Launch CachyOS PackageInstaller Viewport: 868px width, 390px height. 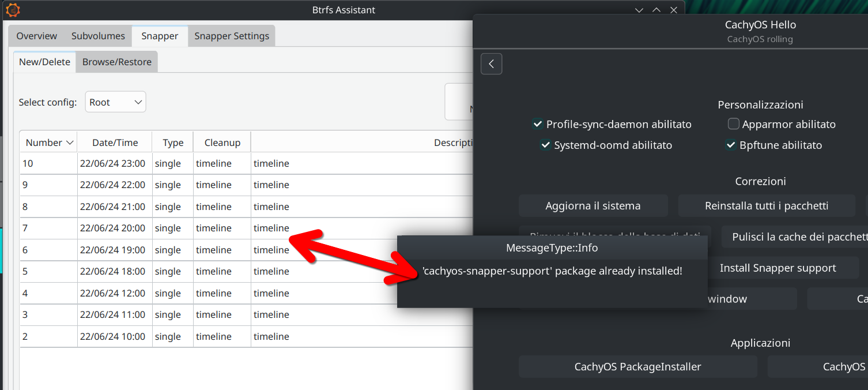(637, 366)
